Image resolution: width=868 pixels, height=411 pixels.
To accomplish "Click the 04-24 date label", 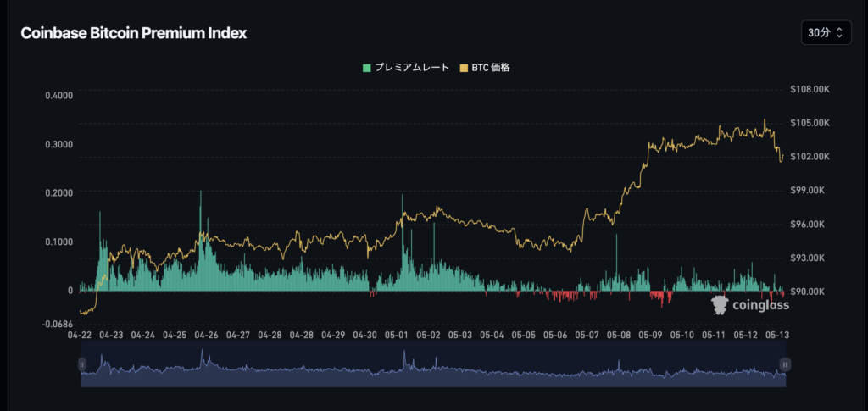I will [x=142, y=335].
